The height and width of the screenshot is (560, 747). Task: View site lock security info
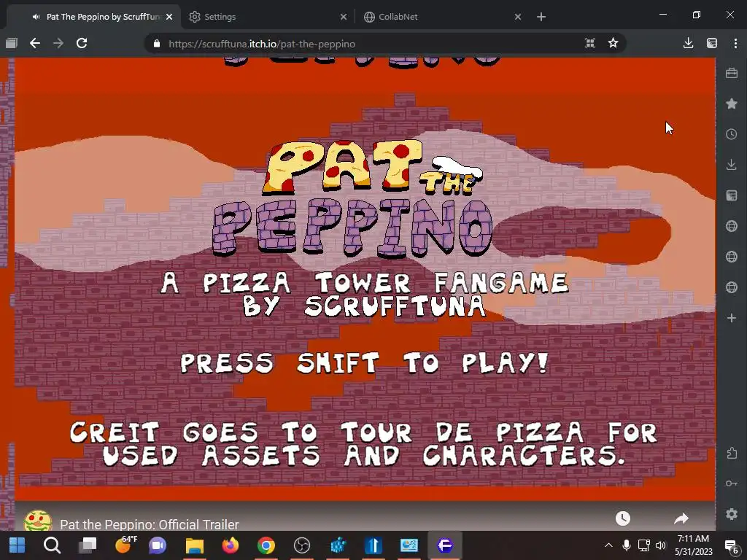point(157,43)
